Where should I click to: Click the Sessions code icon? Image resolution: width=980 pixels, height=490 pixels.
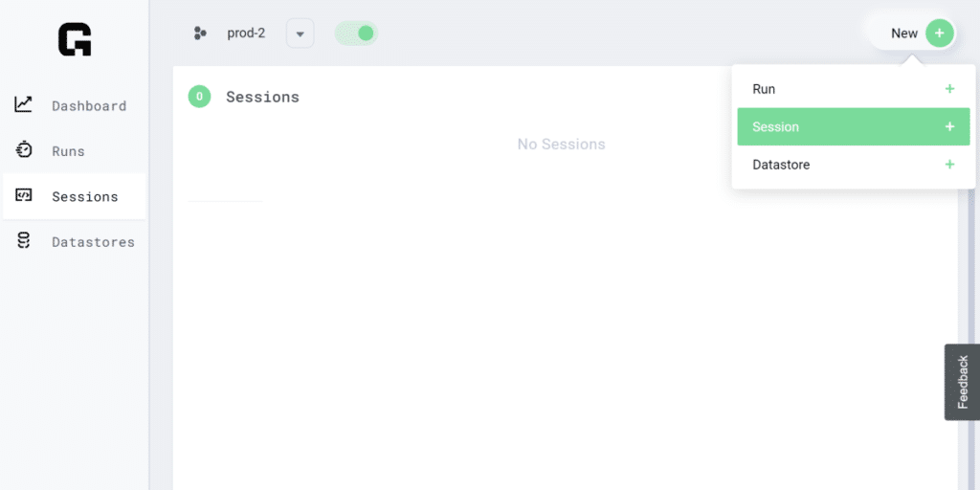coord(24,195)
